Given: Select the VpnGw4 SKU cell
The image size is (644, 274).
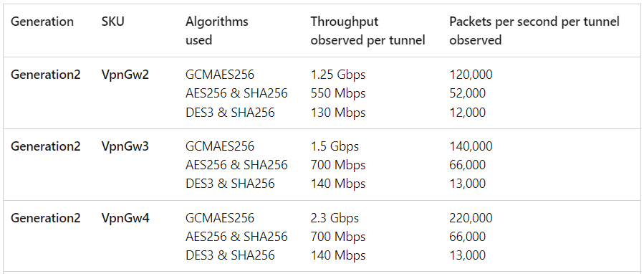Looking at the screenshot, I should 125,218.
